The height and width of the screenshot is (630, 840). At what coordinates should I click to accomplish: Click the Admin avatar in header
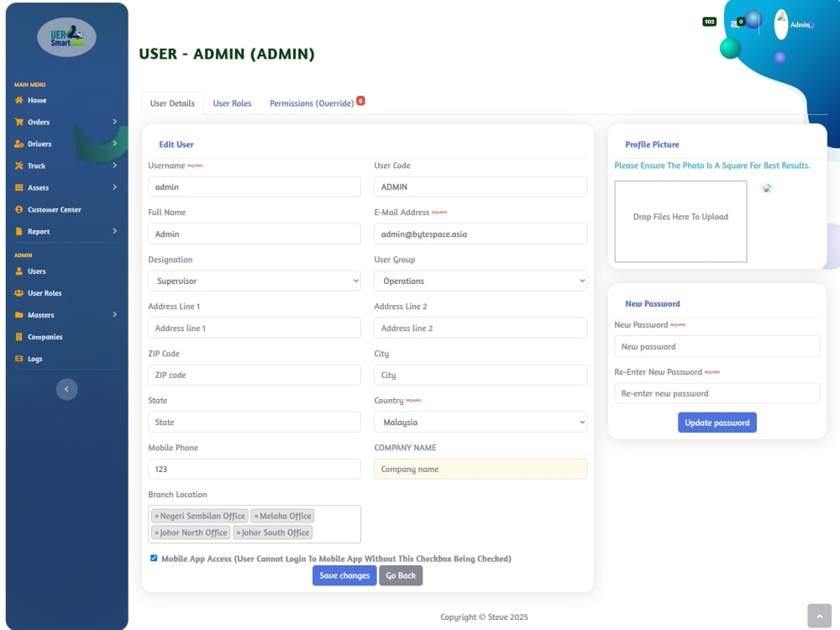point(781,24)
